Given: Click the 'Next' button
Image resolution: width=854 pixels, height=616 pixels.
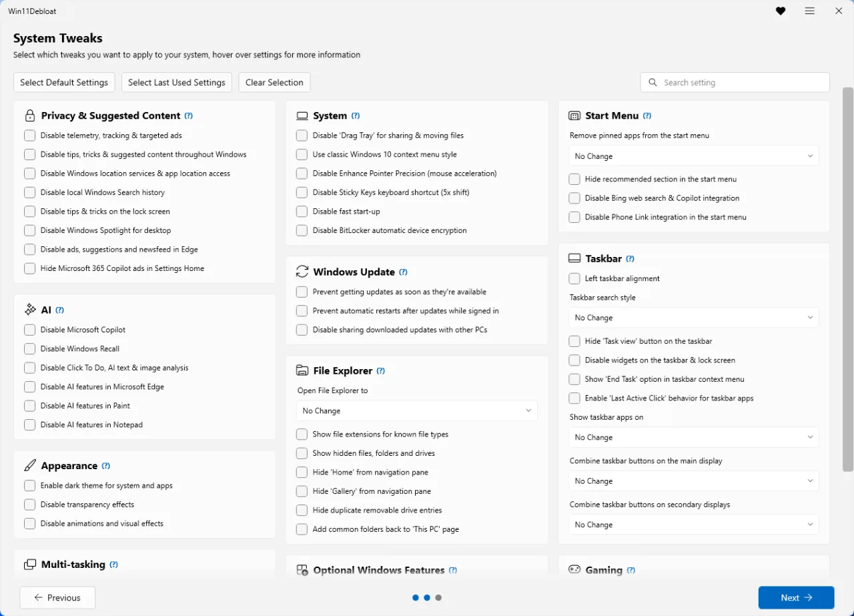Looking at the screenshot, I should coord(796,597).
